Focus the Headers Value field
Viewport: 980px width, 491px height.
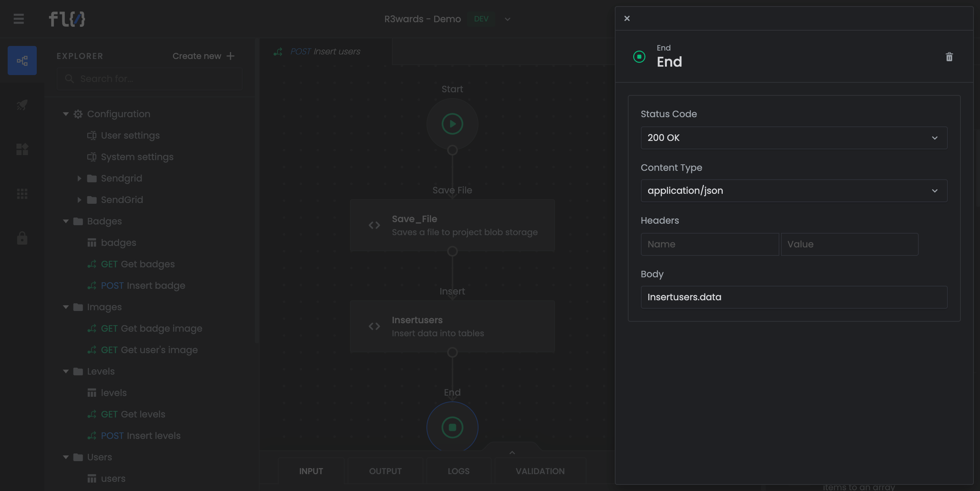coord(849,244)
